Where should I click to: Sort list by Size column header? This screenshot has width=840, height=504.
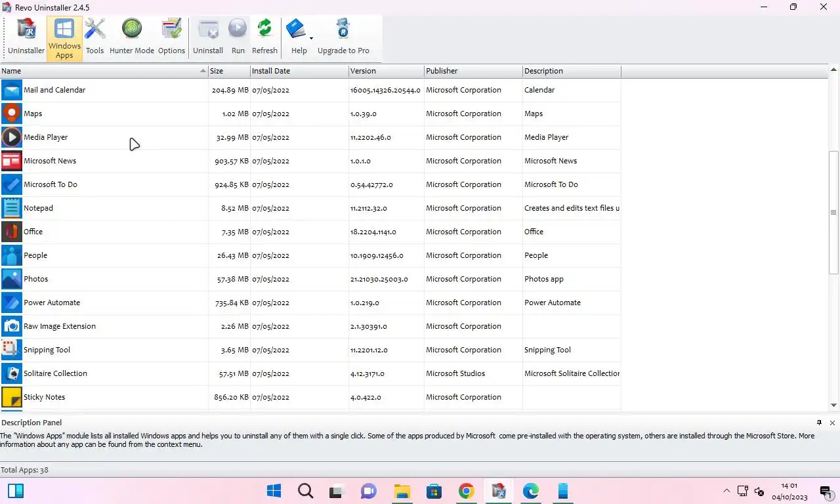(229, 71)
